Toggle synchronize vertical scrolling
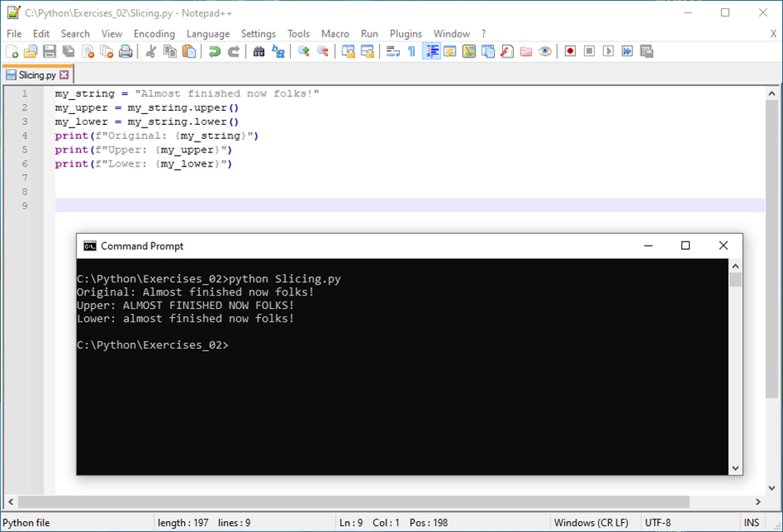The width and height of the screenshot is (783, 532). click(348, 52)
